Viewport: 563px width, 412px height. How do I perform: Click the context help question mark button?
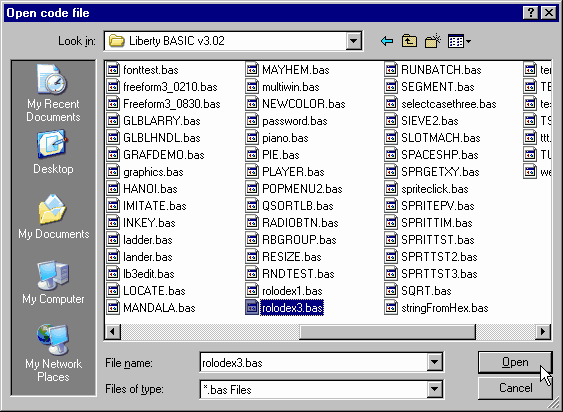pyautogui.click(x=531, y=13)
